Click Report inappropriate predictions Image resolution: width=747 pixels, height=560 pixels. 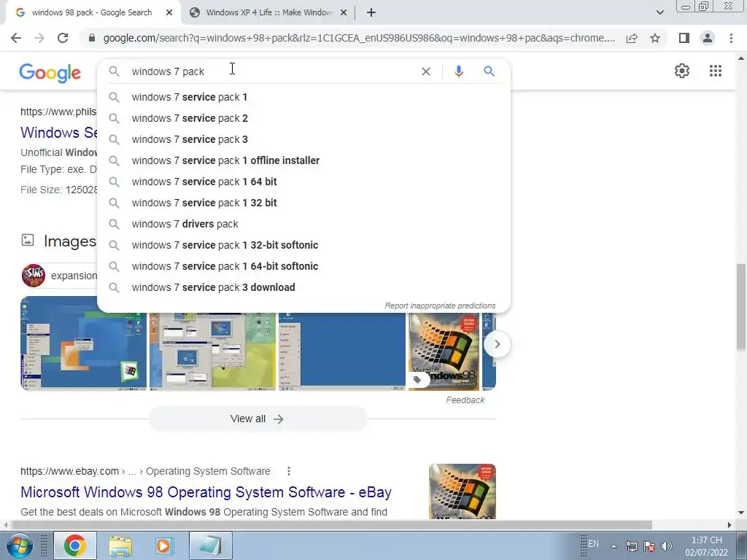(440, 306)
